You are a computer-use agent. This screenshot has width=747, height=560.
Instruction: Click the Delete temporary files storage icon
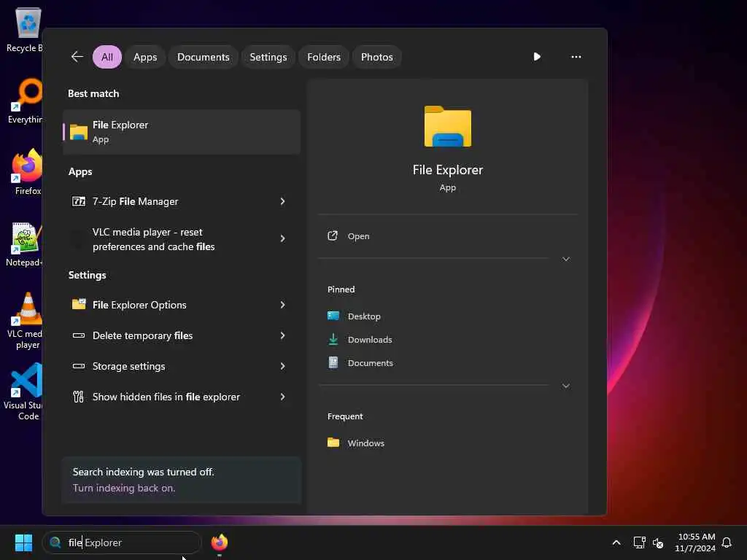(79, 335)
